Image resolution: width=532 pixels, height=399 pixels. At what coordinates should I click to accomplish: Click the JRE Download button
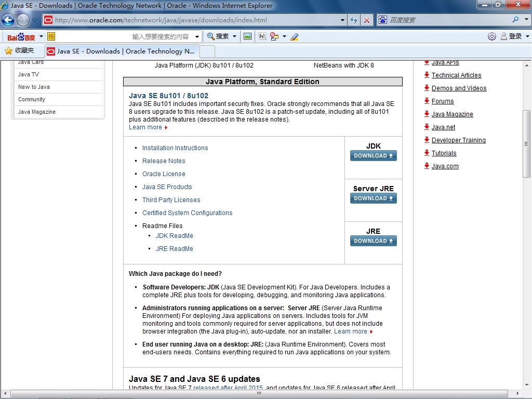tap(373, 241)
